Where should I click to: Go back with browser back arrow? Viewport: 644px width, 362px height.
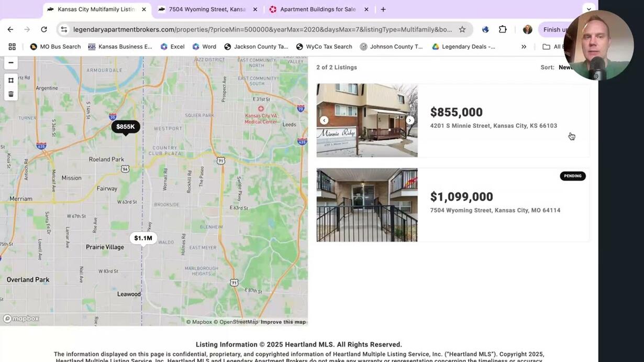10,29
